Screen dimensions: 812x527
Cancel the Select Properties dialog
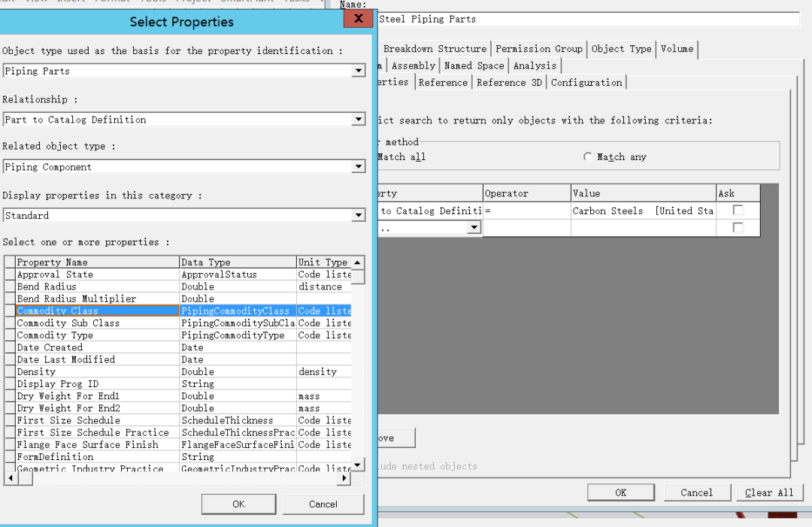pos(323,504)
